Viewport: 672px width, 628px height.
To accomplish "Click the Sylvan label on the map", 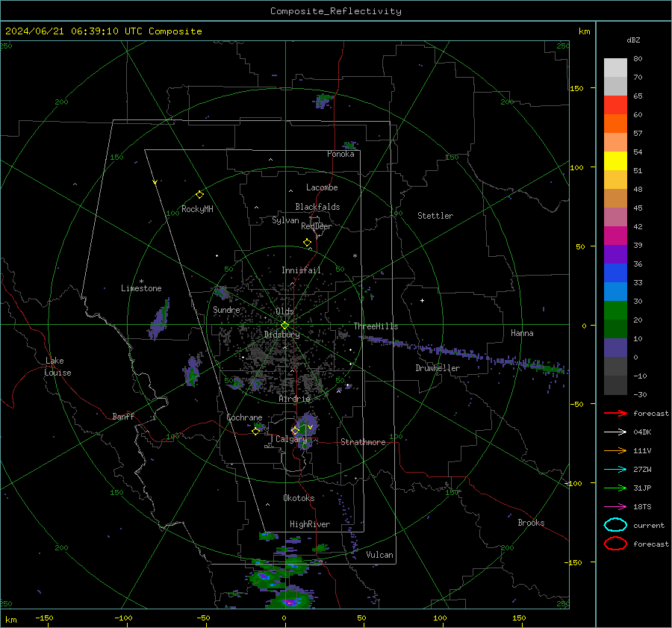I will coord(285,220).
